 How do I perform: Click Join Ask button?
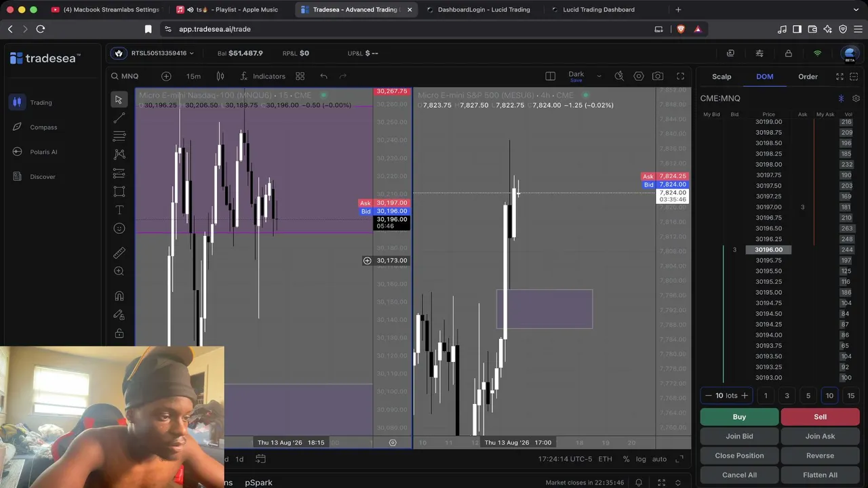tap(820, 436)
